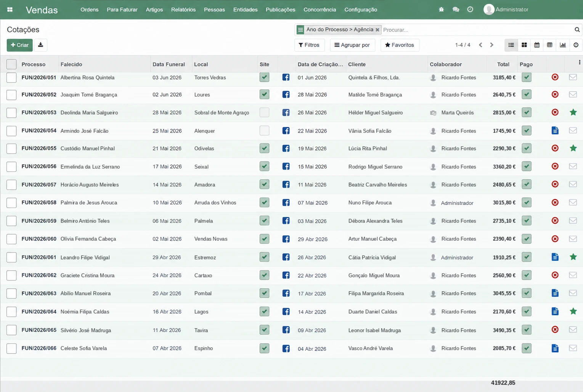The image size is (583, 392).
Task: Go to previous page arrow
Action: pos(480,45)
